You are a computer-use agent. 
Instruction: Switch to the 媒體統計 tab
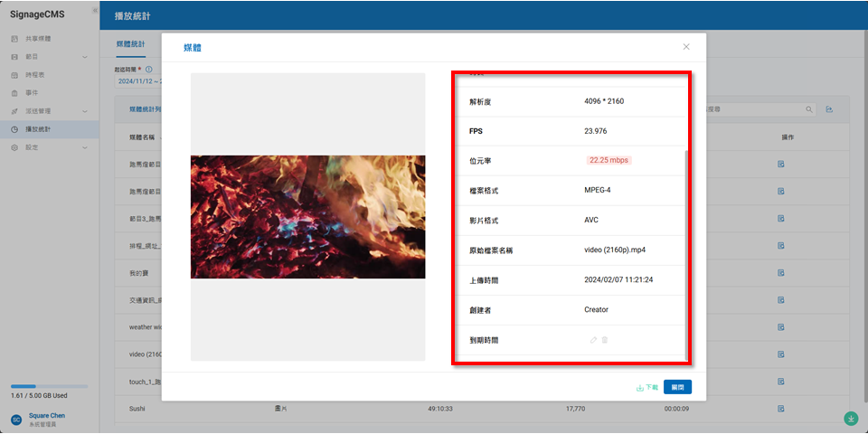[x=130, y=44]
